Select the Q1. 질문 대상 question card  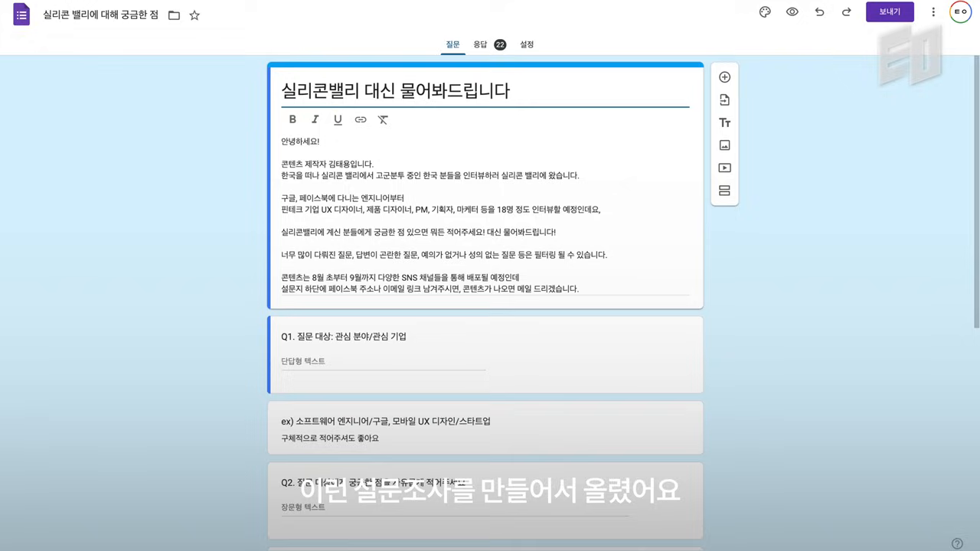[x=485, y=355]
